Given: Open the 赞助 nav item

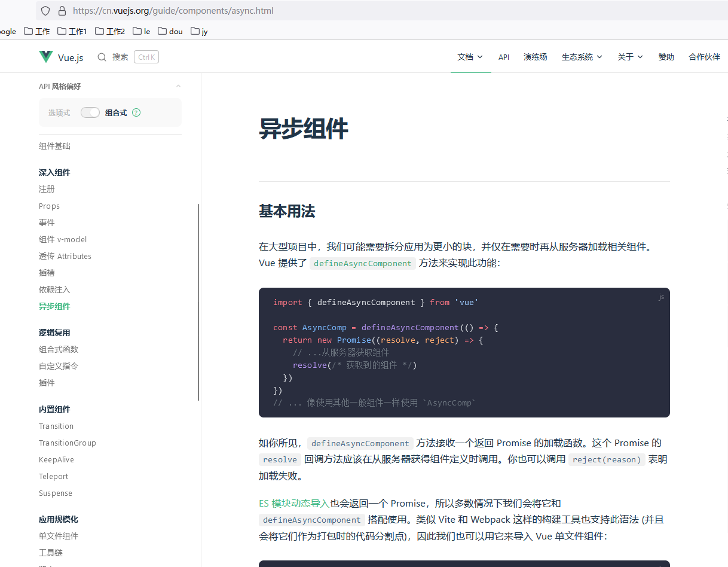Looking at the screenshot, I should 666,57.
